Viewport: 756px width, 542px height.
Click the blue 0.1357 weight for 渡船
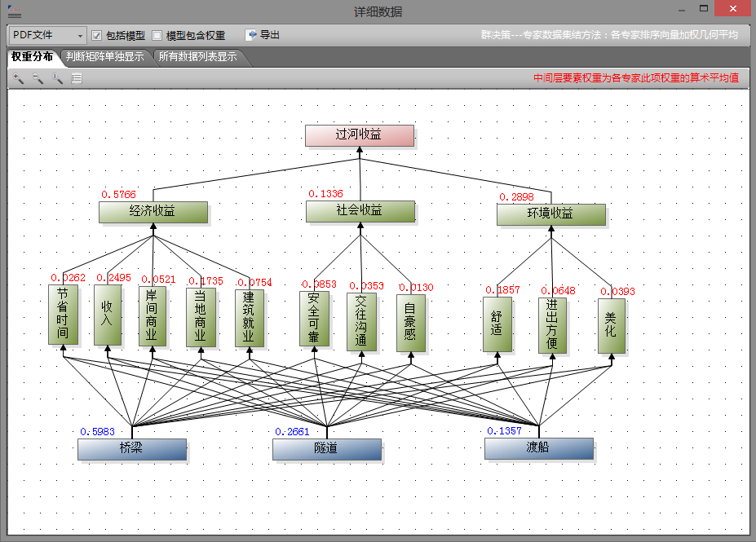click(x=504, y=430)
